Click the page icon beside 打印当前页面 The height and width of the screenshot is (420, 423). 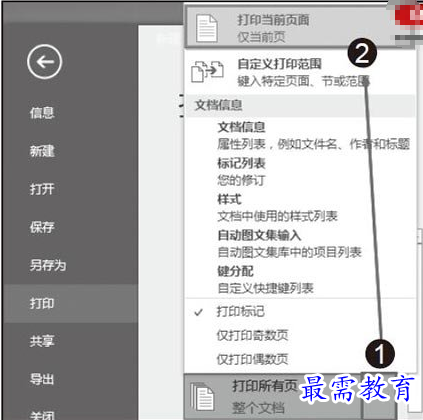pos(207,28)
